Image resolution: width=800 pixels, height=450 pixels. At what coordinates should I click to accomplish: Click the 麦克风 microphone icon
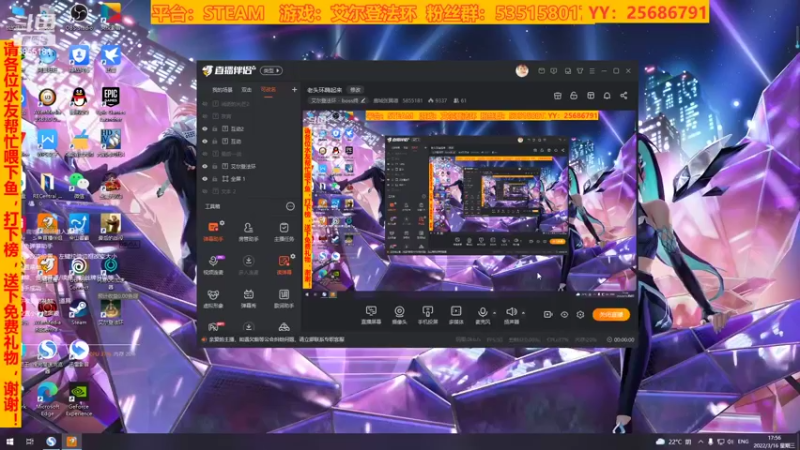tap(482, 312)
